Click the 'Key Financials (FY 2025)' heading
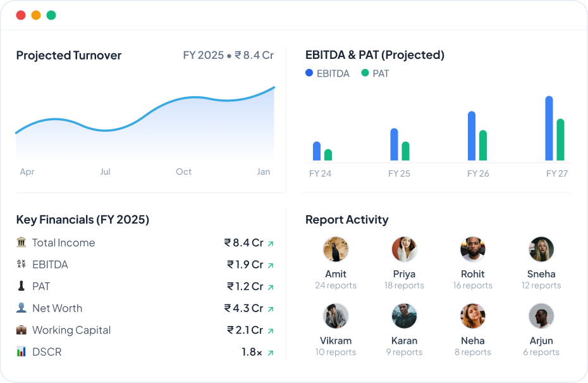588x383 pixels. coord(82,220)
